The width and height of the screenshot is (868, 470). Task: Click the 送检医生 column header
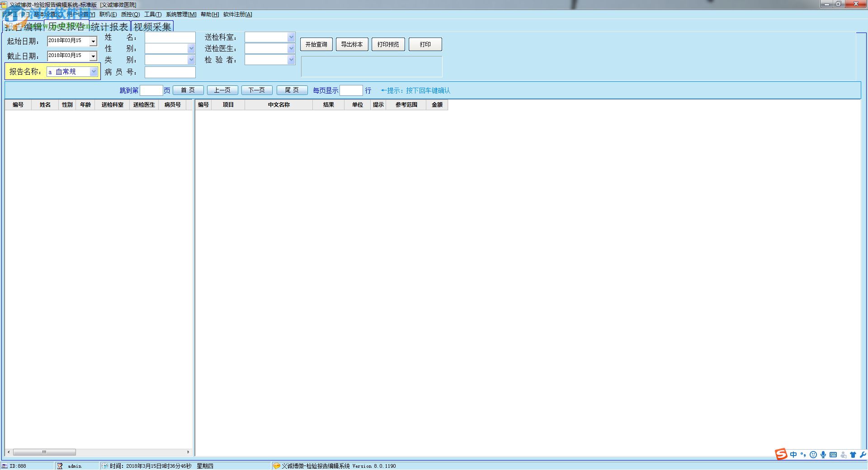point(144,105)
